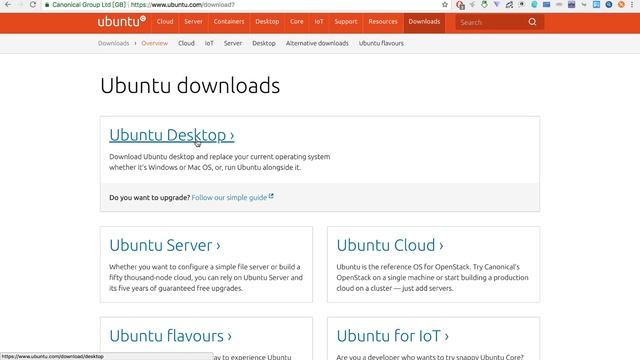Open the Ubuntu for IoT heading link
Screen dimensions: 640x360
point(392,336)
